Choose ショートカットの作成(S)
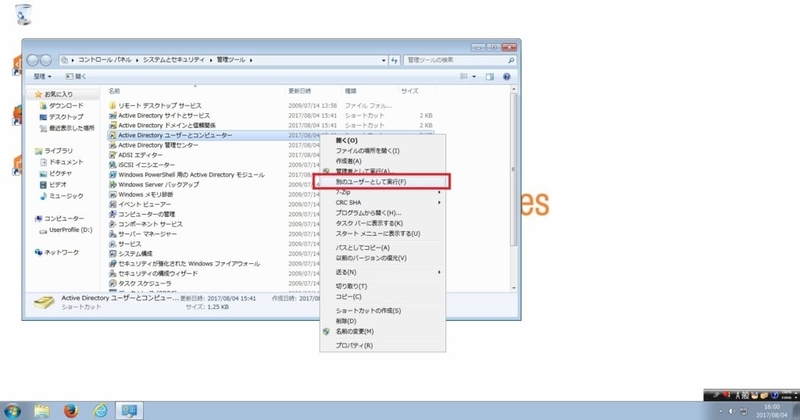The height and width of the screenshot is (420, 800). (x=383, y=311)
